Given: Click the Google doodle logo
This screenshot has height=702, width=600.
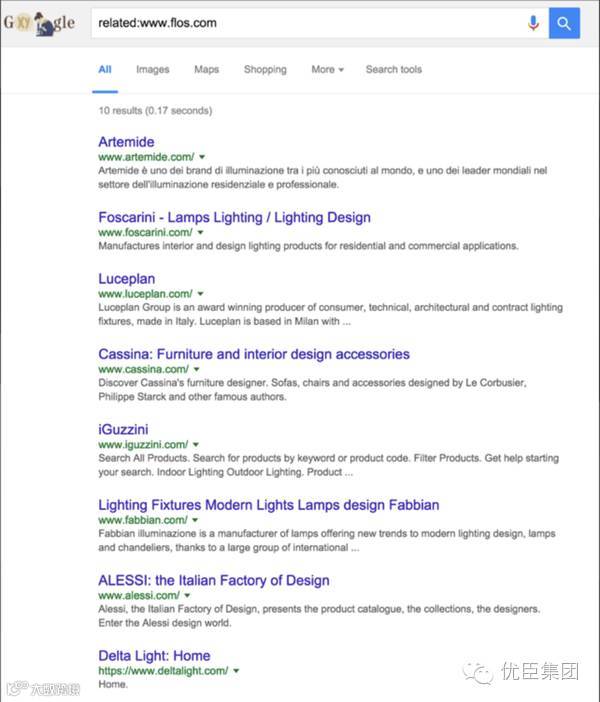Looking at the screenshot, I should tap(39, 23).
